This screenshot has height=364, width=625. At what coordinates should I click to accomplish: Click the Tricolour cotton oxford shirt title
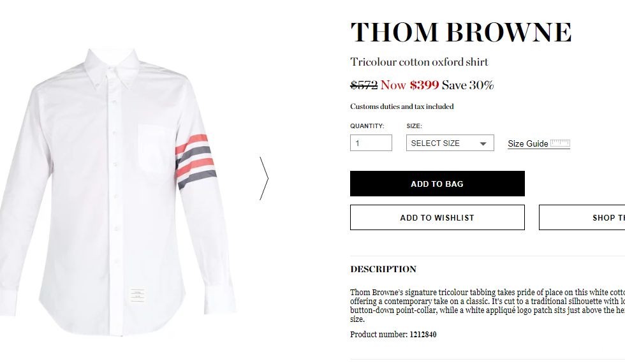click(419, 62)
